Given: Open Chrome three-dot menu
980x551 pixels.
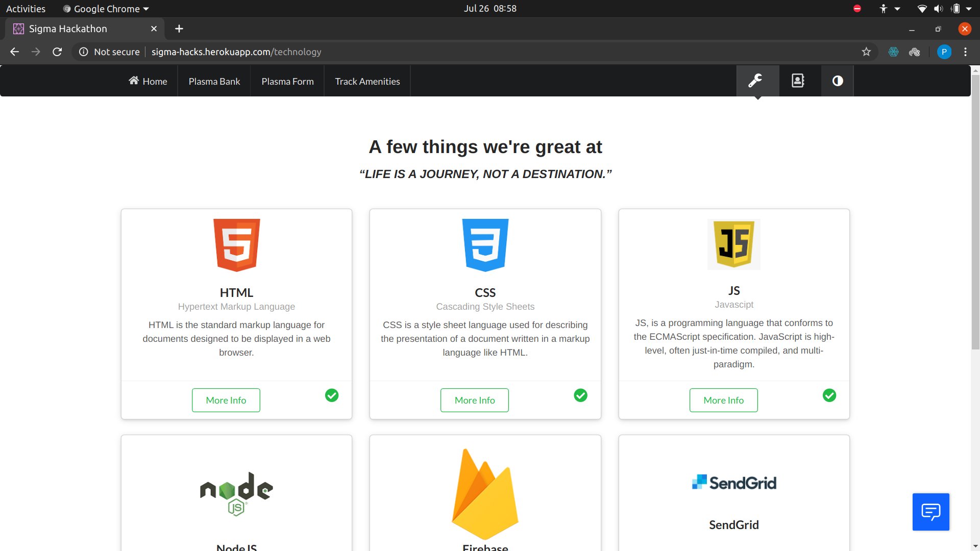Looking at the screenshot, I should (x=965, y=52).
